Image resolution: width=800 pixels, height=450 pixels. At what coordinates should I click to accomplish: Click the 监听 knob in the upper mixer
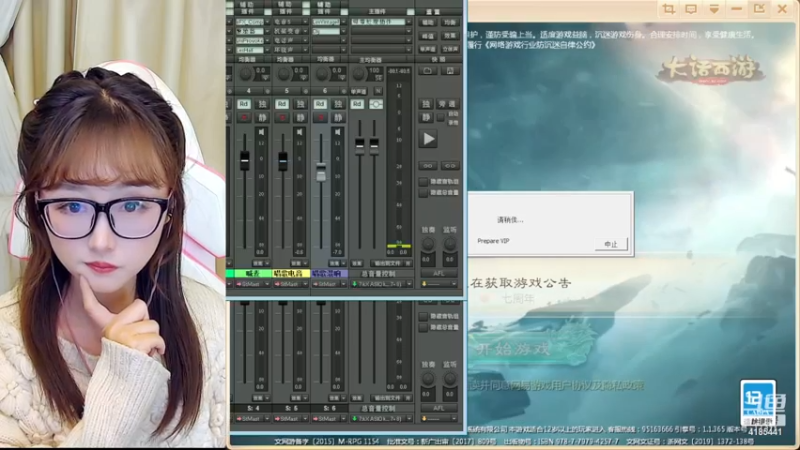[450, 244]
